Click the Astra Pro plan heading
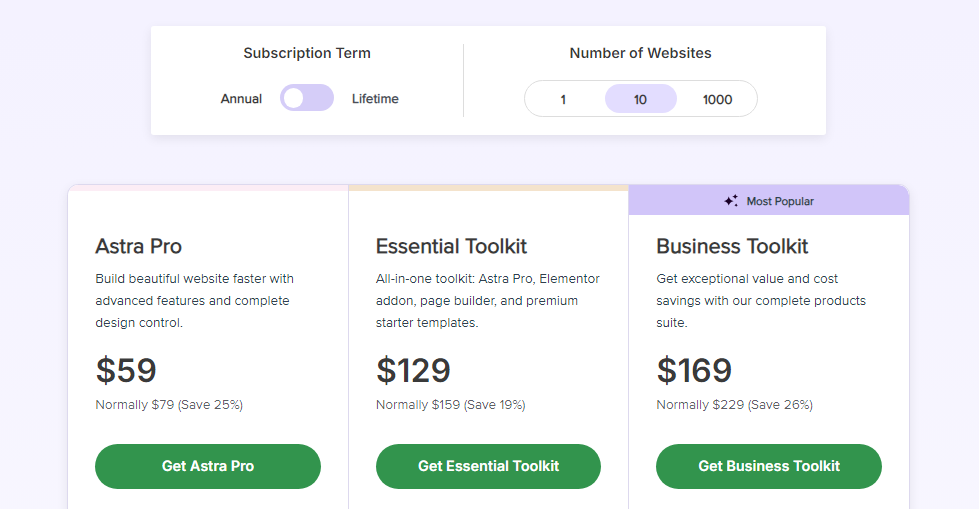979x509 pixels. click(139, 246)
